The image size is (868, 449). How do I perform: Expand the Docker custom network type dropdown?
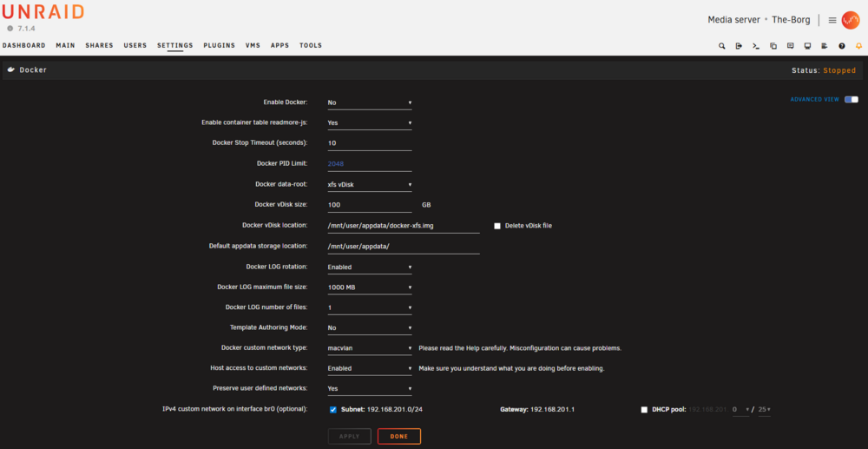pyautogui.click(x=370, y=348)
